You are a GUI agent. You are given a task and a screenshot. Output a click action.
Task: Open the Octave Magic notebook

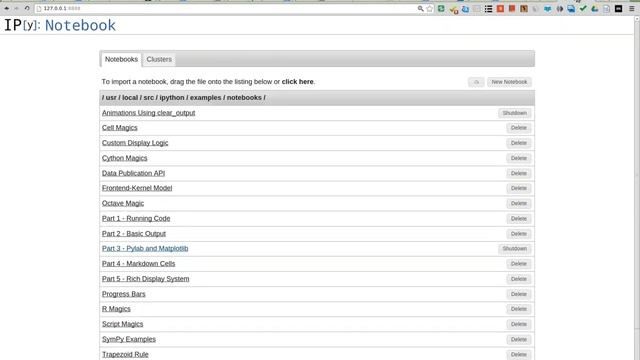[123, 203]
